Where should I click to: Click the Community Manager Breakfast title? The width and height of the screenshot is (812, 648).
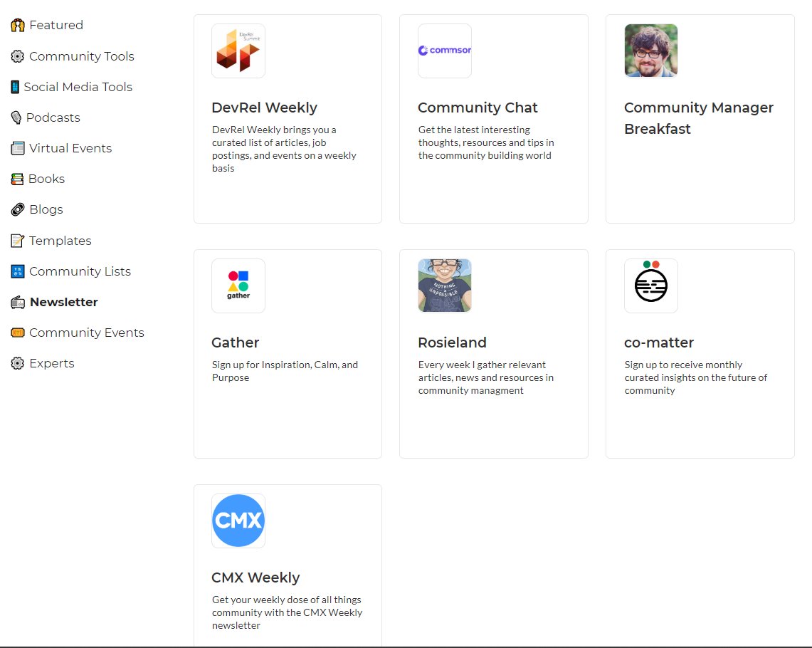coord(698,118)
